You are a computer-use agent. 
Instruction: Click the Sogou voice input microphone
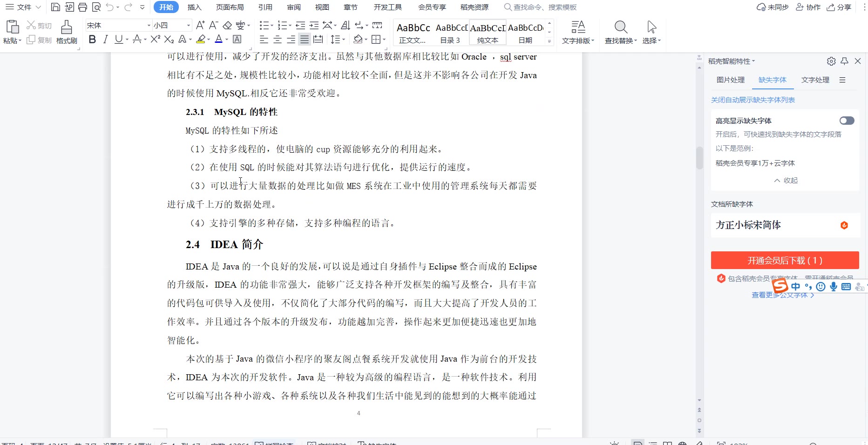(834, 287)
